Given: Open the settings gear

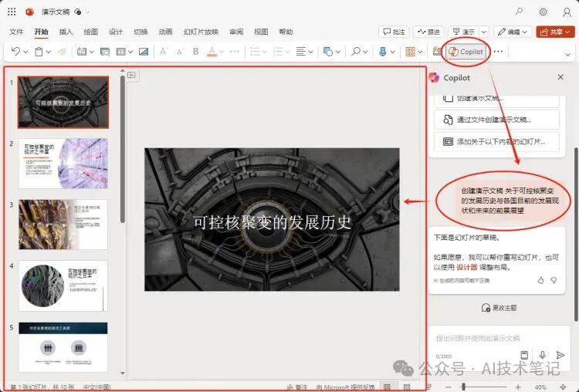Looking at the screenshot, I should click(x=543, y=12).
